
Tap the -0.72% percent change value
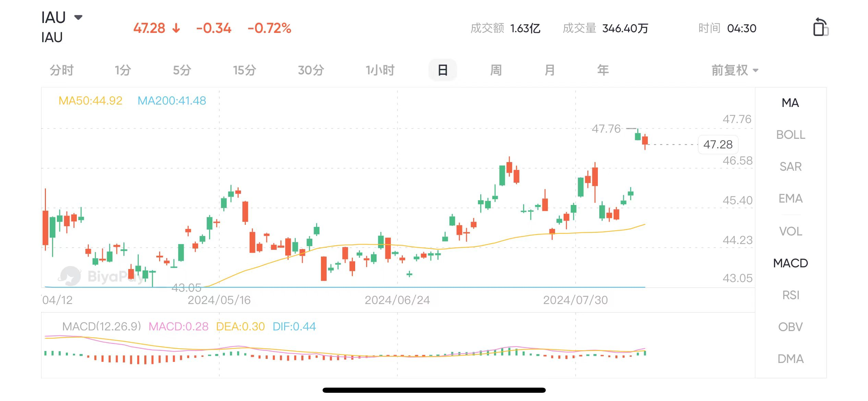(269, 28)
